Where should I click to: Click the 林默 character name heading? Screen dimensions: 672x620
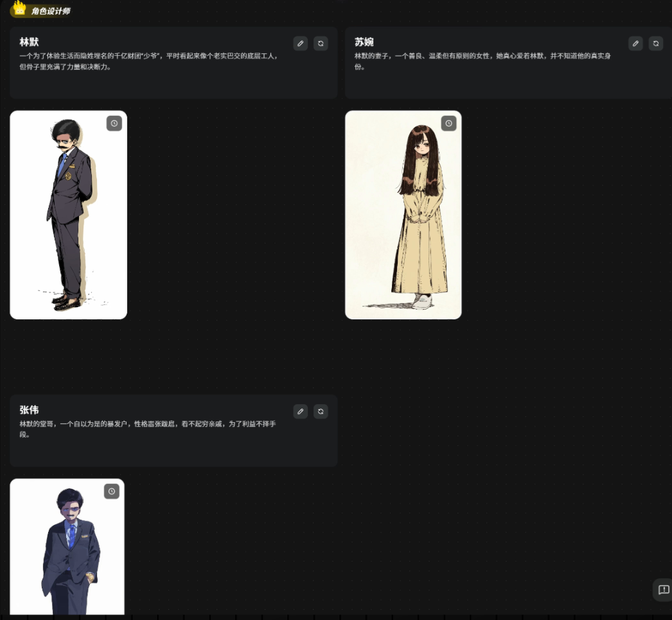[x=29, y=42]
